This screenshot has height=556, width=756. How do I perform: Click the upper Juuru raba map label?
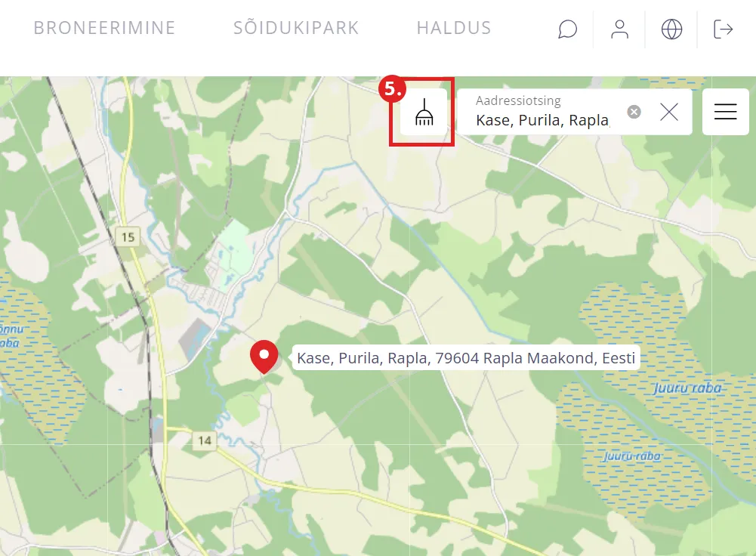point(688,388)
